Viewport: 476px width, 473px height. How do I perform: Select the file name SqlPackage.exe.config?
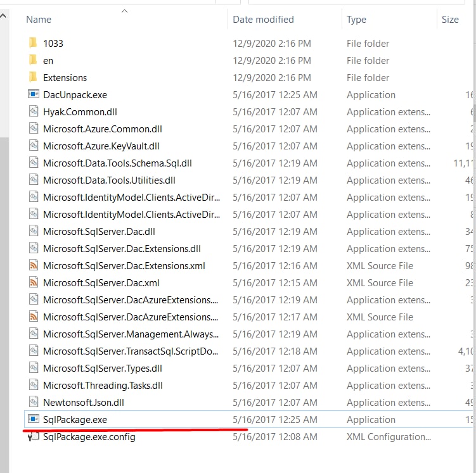point(89,437)
